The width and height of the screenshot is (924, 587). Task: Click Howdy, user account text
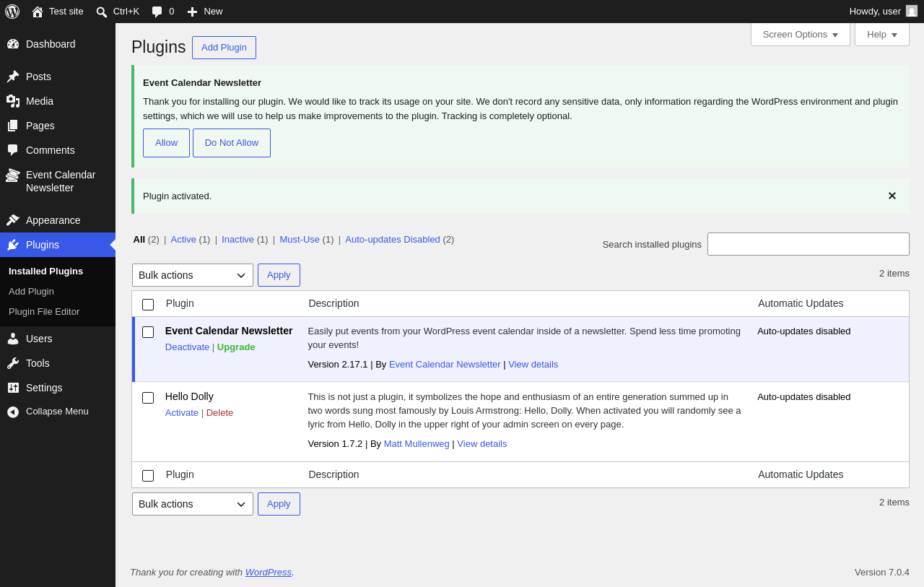875,12
